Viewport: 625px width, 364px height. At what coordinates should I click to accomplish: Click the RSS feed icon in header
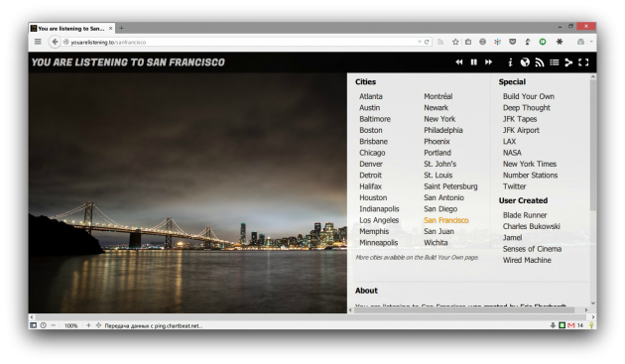[x=540, y=62]
